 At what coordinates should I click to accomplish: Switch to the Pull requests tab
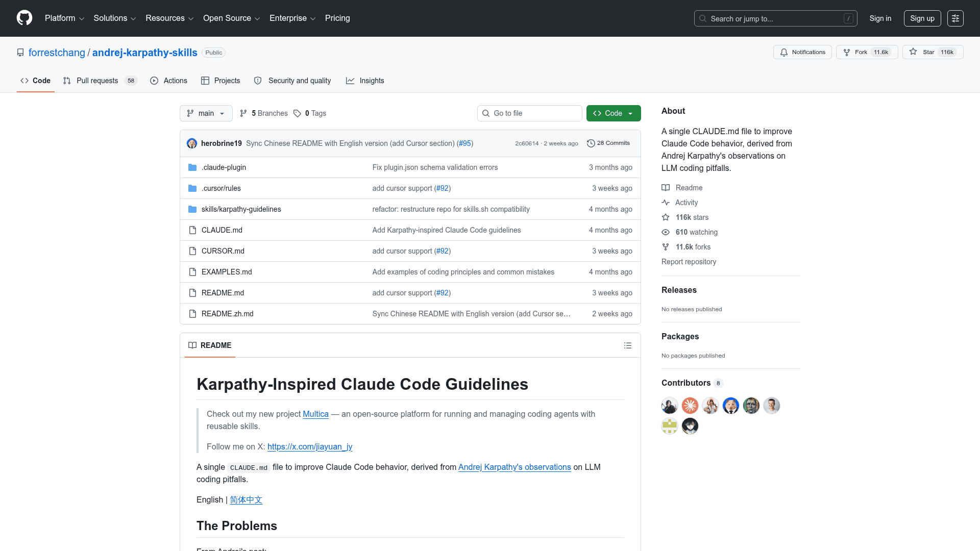(100, 81)
